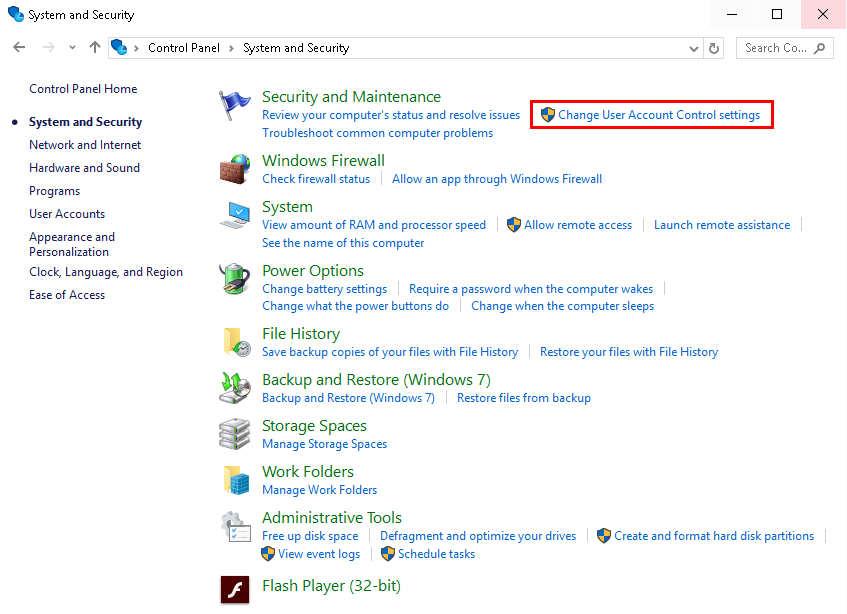The width and height of the screenshot is (847, 614).
Task: Refresh the Control Panel address bar
Action: (x=714, y=48)
